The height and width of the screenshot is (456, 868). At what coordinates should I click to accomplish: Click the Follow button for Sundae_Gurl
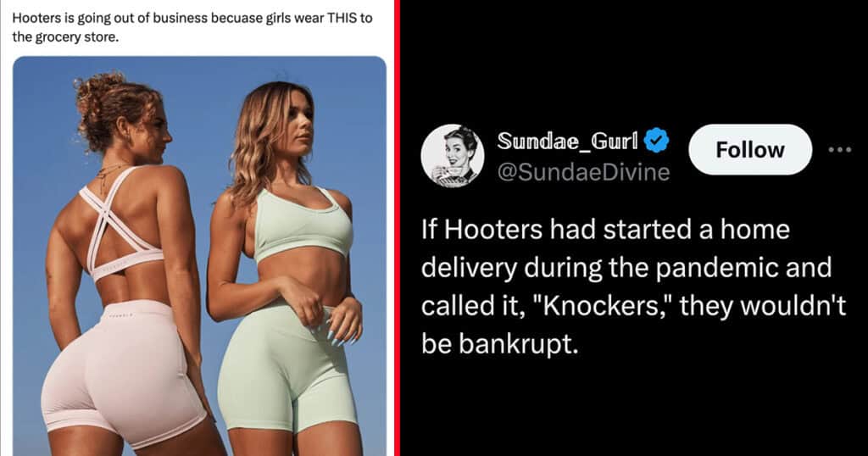750,149
